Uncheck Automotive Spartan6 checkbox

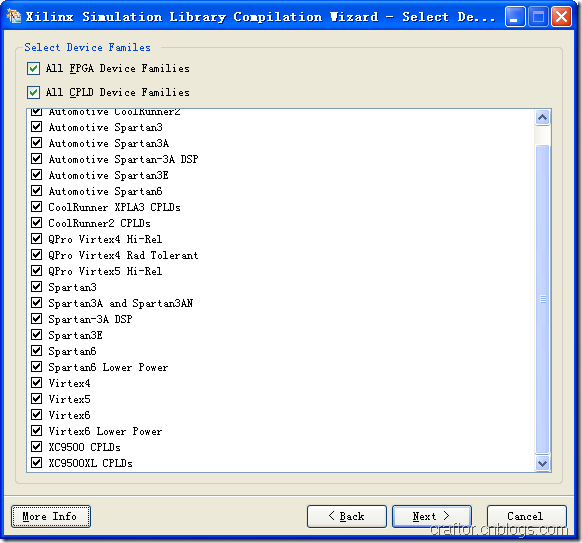36,190
